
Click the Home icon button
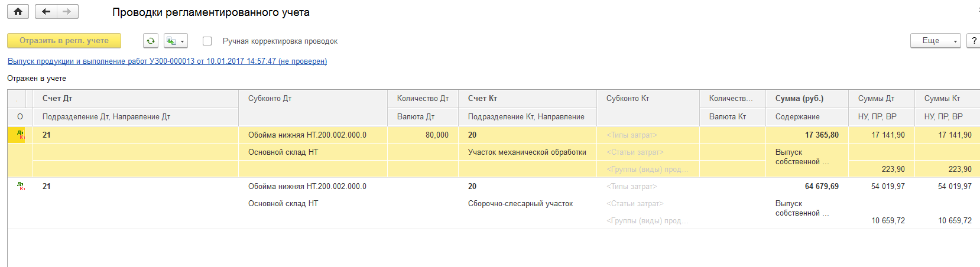[x=18, y=12]
